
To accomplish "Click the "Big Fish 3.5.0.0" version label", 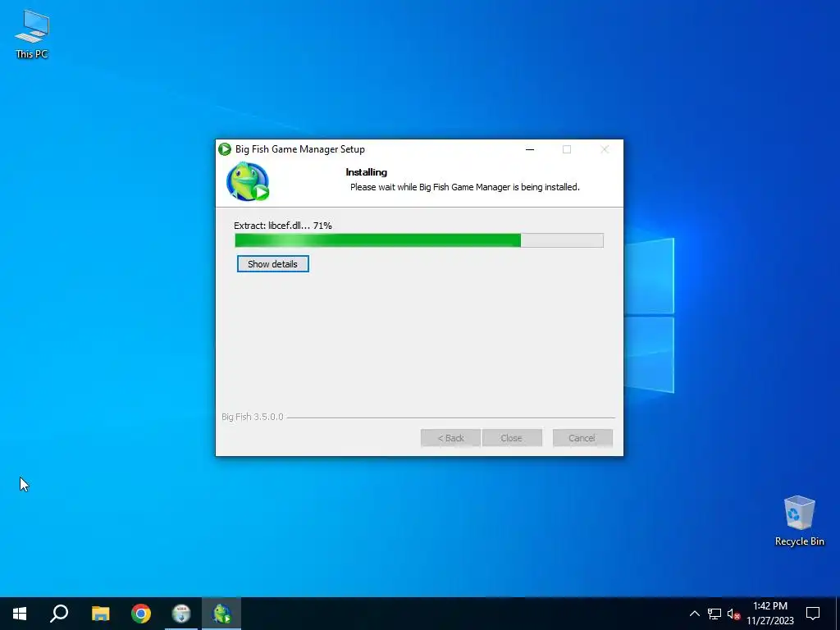I will (x=253, y=417).
